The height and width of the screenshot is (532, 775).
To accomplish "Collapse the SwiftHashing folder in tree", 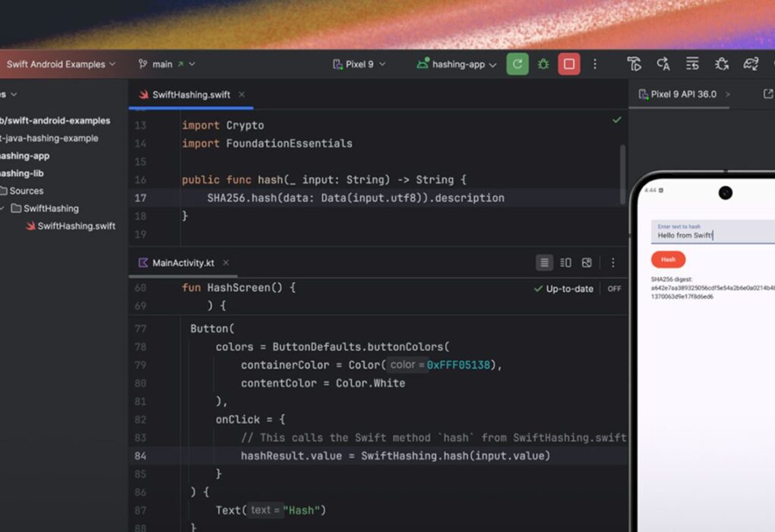I will 2,208.
